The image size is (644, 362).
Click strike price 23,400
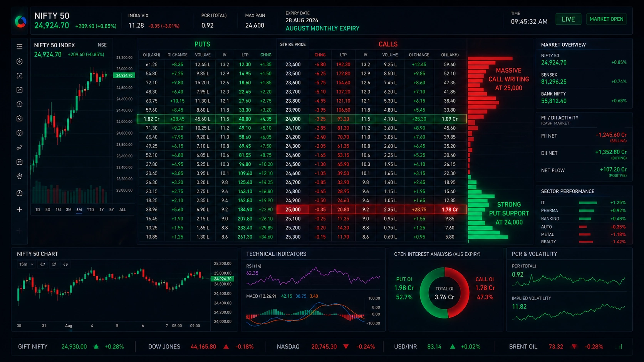(x=293, y=65)
